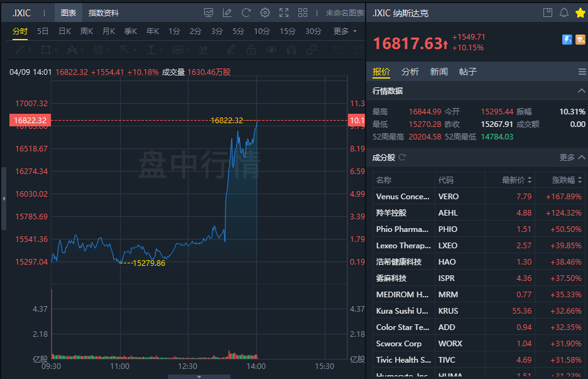The width and height of the screenshot is (588, 379).
Task: Refresh the chart with the reload icon
Action: [246, 13]
